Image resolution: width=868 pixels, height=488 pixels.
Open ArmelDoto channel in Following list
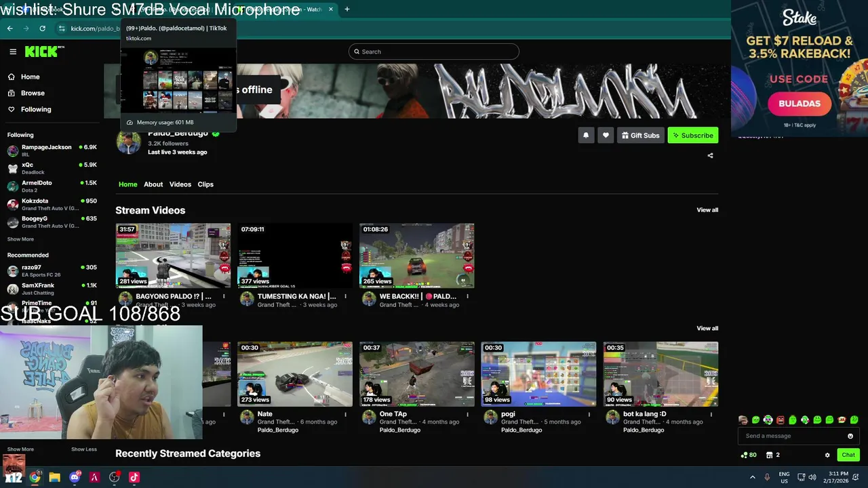[x=52, y=186]
